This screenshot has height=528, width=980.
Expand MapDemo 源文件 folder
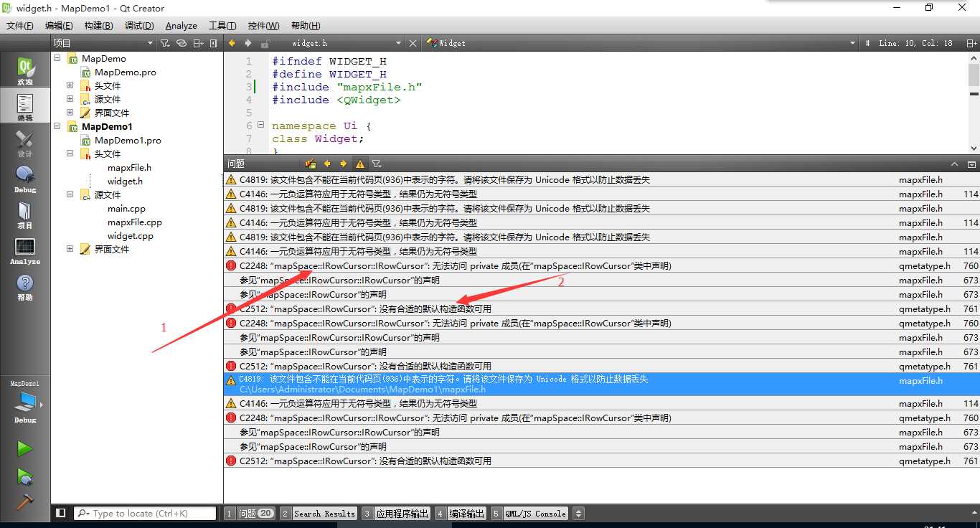tap(70, 99)
